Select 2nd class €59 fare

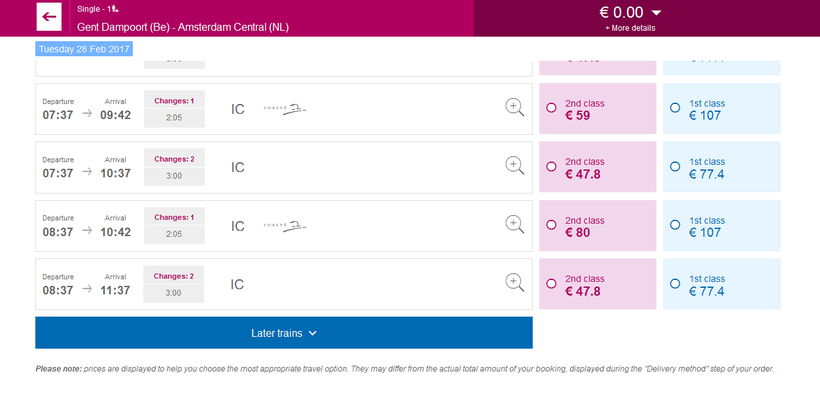(552, 108)
